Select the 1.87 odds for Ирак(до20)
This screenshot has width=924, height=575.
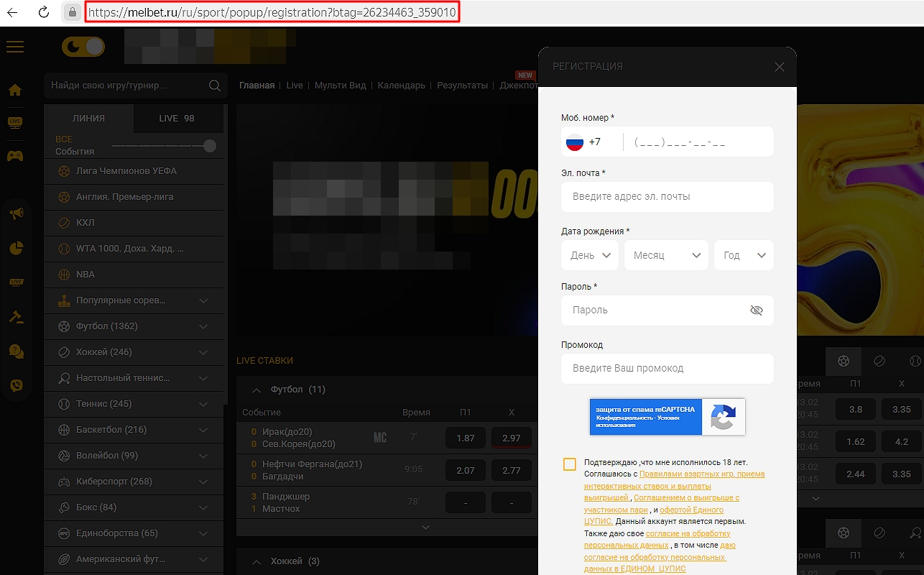[x=466, y=438]
